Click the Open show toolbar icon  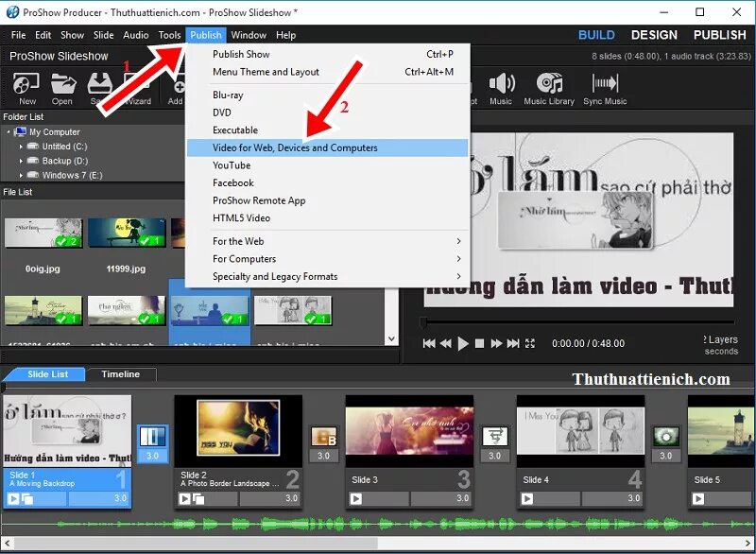click(62, 88)
